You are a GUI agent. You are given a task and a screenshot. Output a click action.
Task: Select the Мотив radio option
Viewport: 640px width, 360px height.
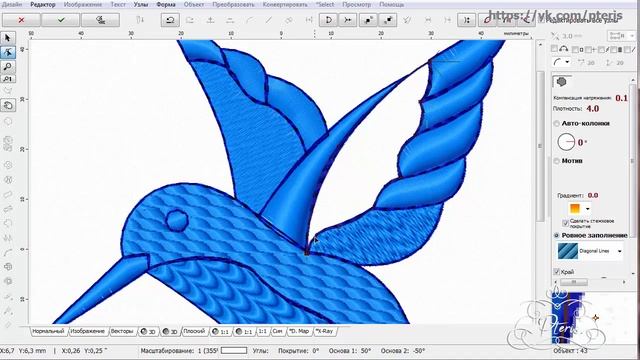[556, 161]
